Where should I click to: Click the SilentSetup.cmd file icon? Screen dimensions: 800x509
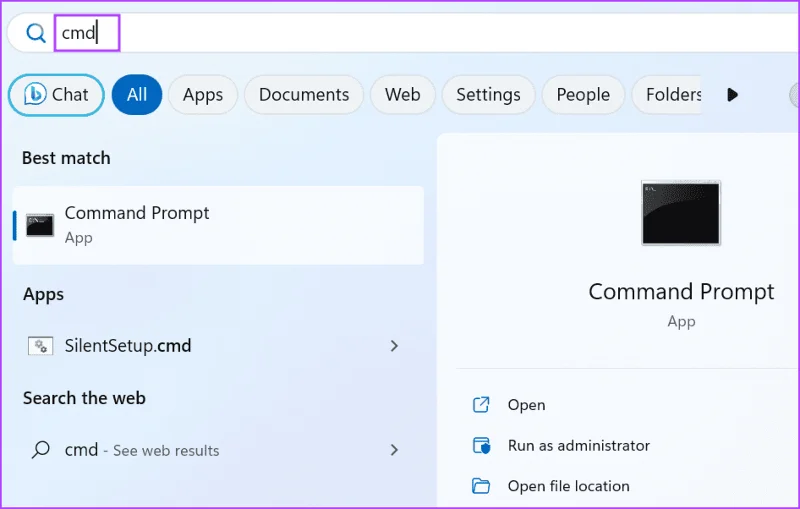tap(40, 346)
